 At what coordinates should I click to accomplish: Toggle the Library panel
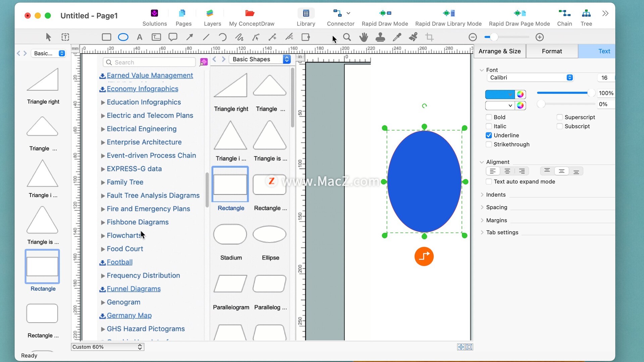pyautogui.click(x=306, y=17)
